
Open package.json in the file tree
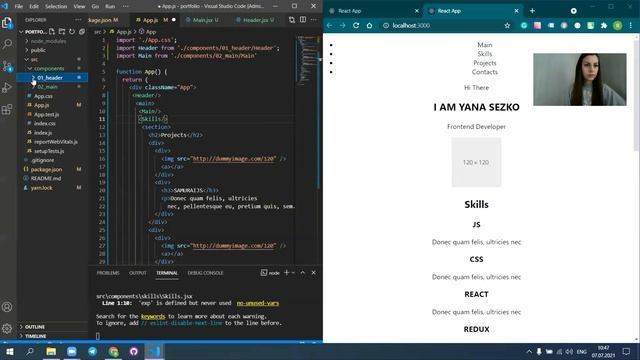tap(46, 169)
